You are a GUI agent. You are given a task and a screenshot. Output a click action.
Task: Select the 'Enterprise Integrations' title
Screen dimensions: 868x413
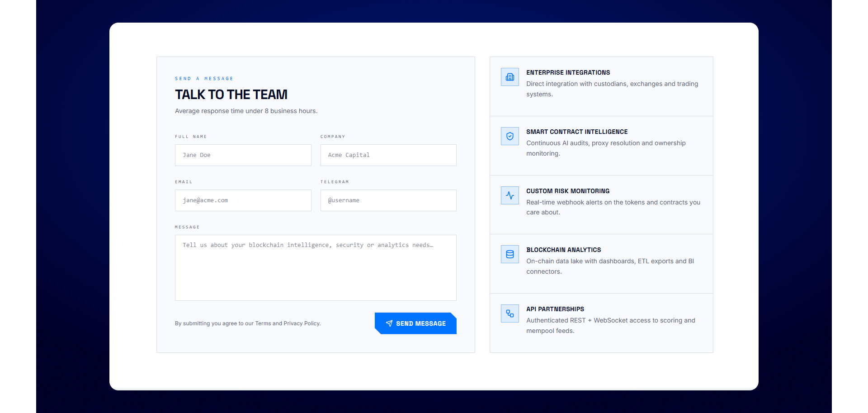[x=568, y=72]
